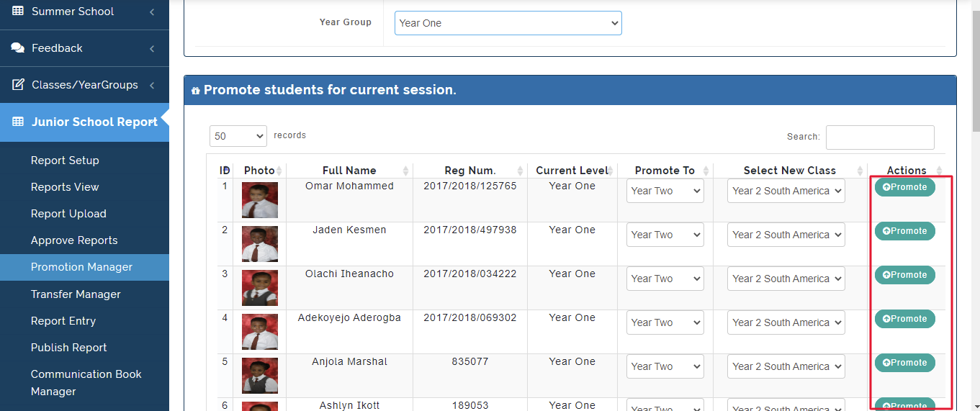Sort by Reg Num. column arrows
980x411 pixels.
coord(521,171)
